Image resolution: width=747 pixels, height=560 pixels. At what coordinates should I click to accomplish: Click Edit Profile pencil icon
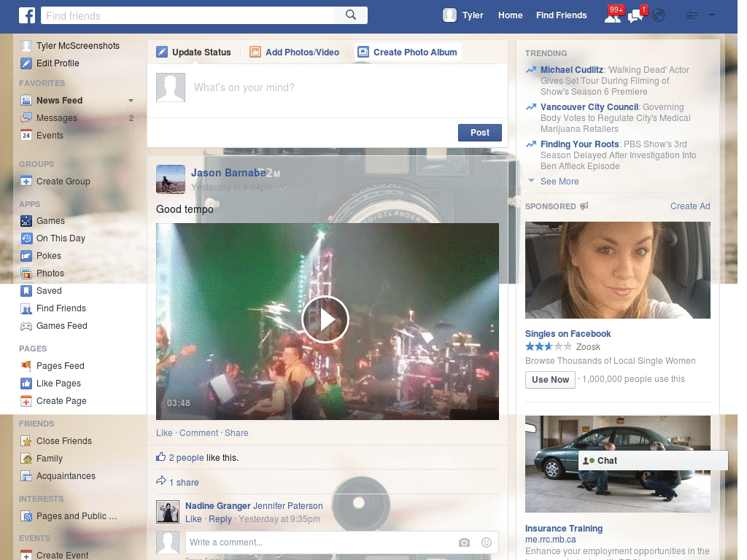pos(26,63)
